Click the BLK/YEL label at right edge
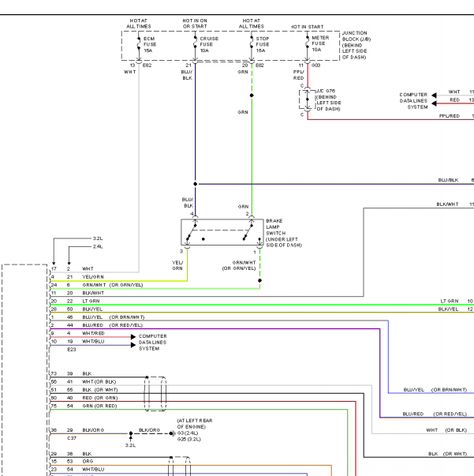The width and height of the screenshot is (474, 476). 449,309
